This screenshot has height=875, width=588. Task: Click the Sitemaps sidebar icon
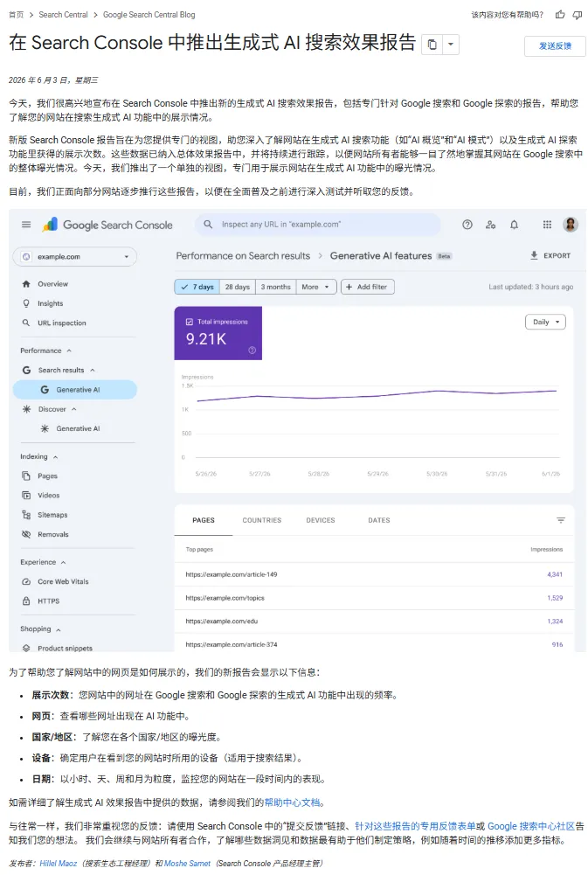[26, 515]
